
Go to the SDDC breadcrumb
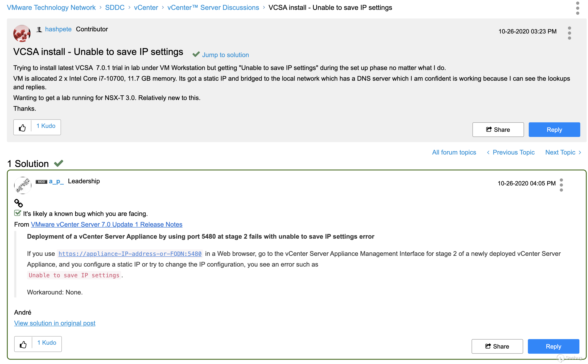click(x=115, y=8)
